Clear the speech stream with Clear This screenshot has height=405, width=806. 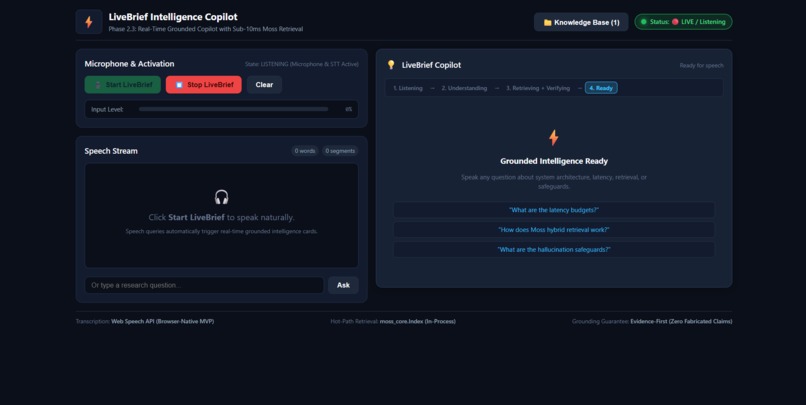264,85
